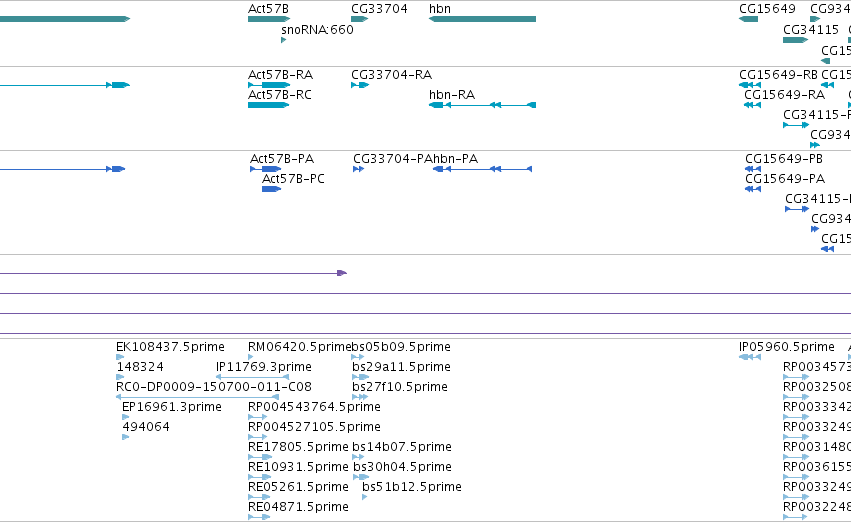Select the Act57B gene bar

click(269, 19)
